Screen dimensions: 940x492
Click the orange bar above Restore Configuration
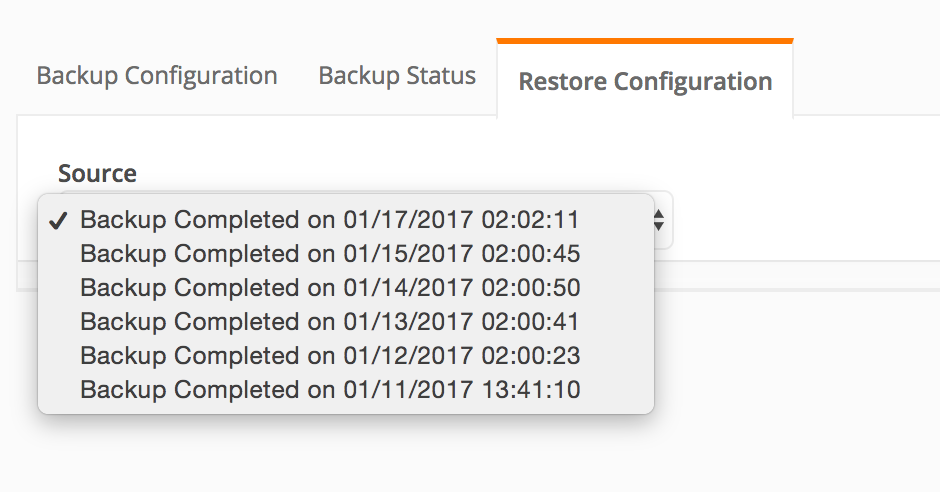pyautogui.click(x=645, y=41)
